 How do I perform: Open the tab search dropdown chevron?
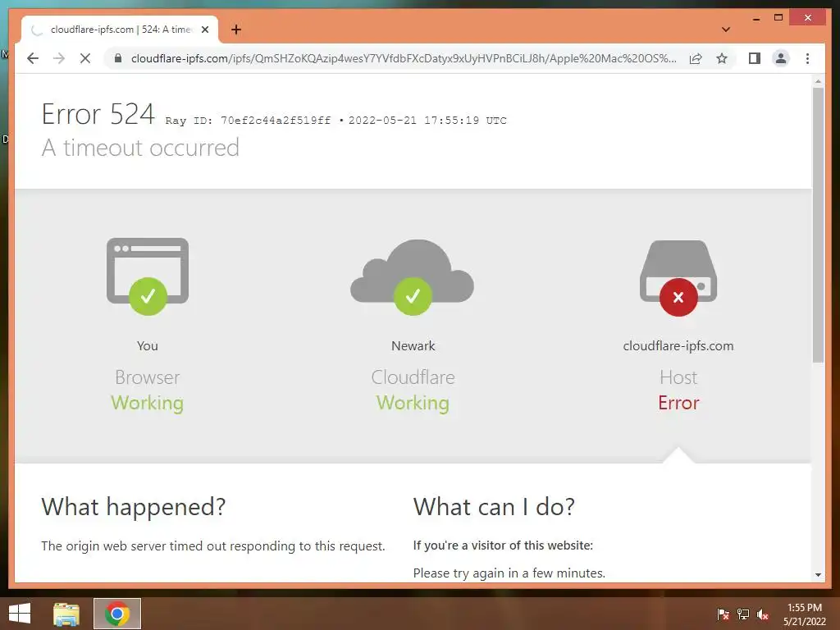[x=726, y=30]
